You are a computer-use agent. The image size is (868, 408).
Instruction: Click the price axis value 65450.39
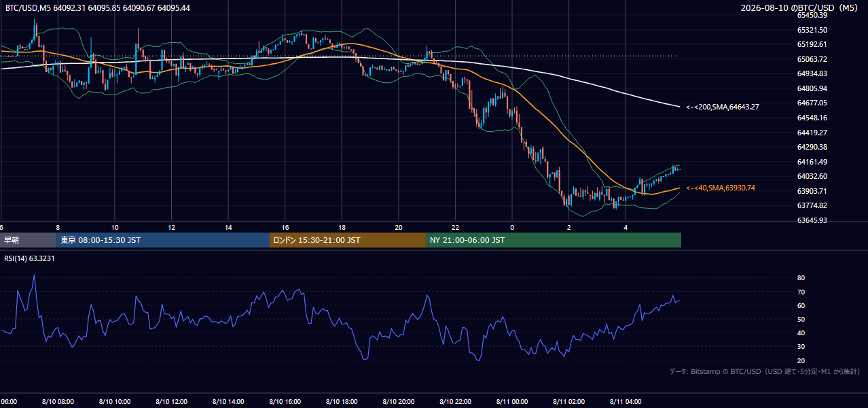tap(812, 15)
